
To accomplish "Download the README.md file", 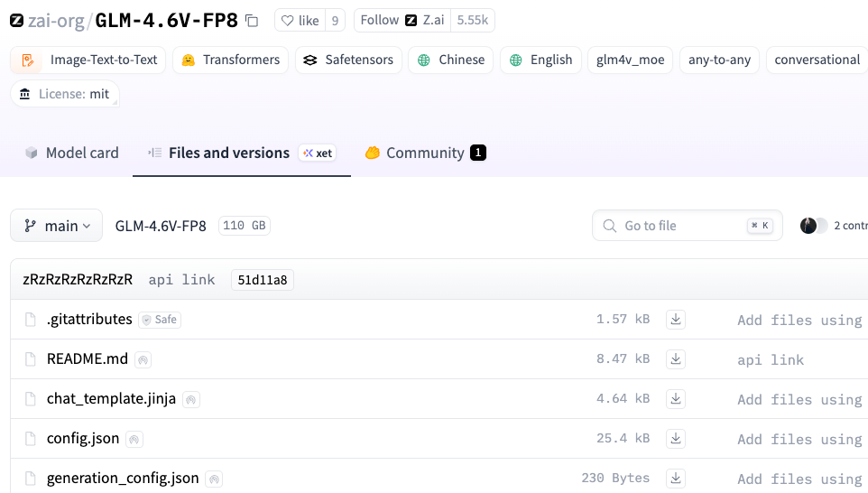I will 675,359.
